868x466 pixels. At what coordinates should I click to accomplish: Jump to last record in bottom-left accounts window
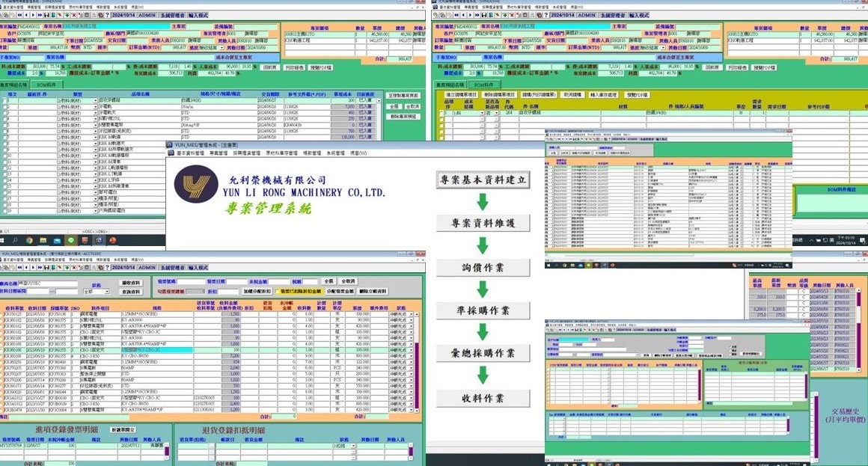40,267
